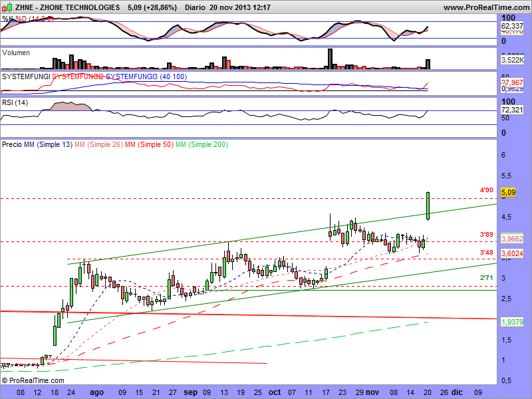The height and width of the screenshot is (399, 532).
Task: Click the 50 label on the RSI axis
Action: 505,118
